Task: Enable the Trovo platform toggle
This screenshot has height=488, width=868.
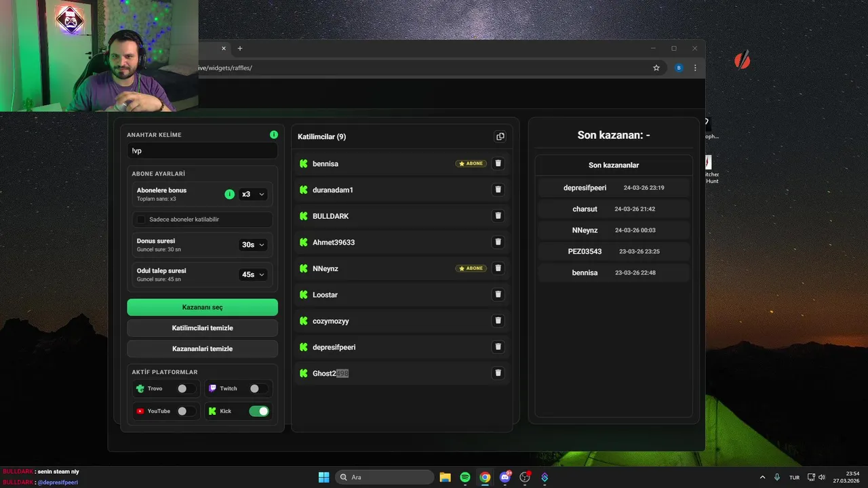Action: pos(186,388)
